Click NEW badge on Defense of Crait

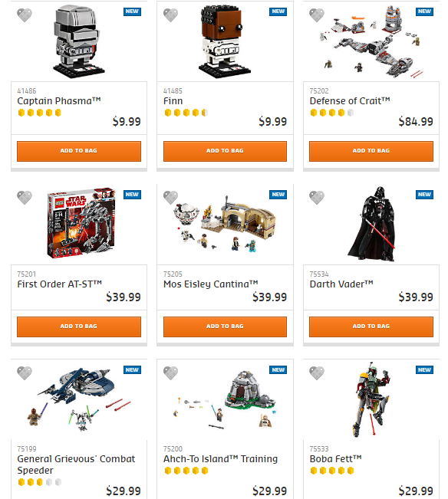pyautogui.click(x=424, y=11)
